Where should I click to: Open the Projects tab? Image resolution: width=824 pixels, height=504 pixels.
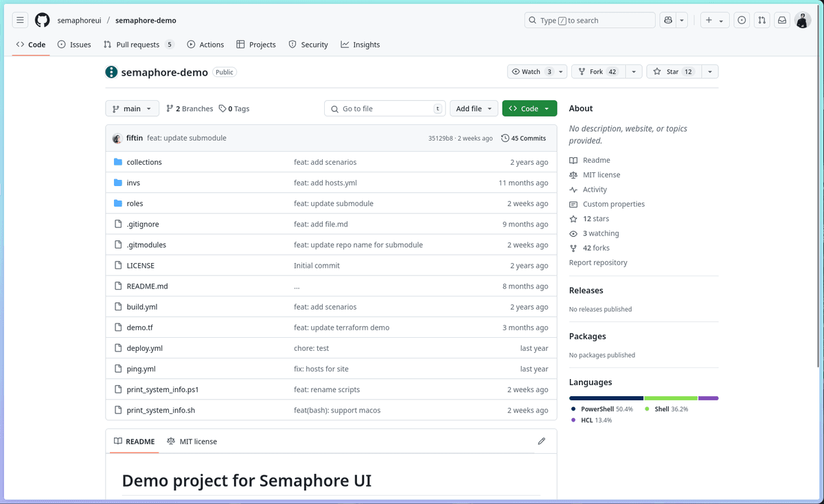click(256, 45)
